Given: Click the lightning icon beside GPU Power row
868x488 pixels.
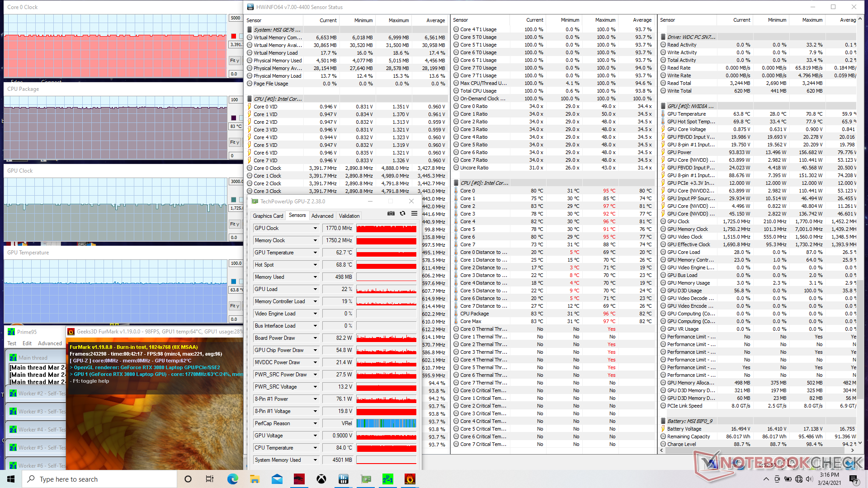Looking at the screenshot, I should (x=663, y=152).
